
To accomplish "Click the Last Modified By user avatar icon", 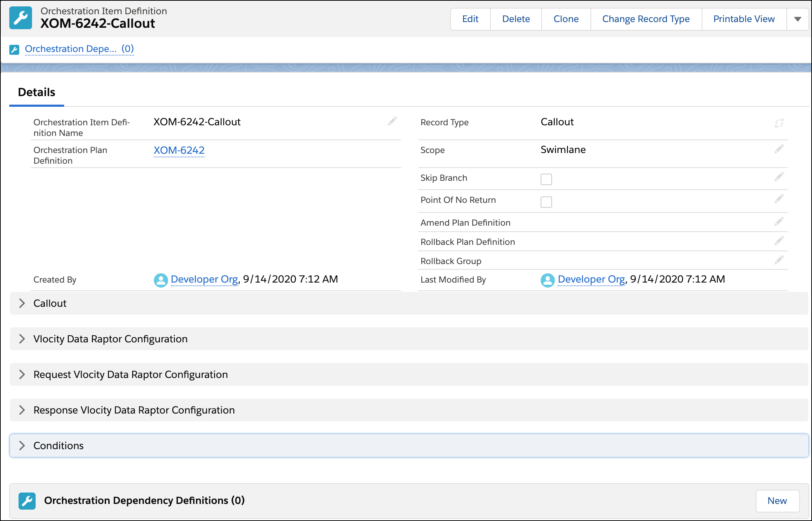I will pyautogui.click(x=547, y=280).
